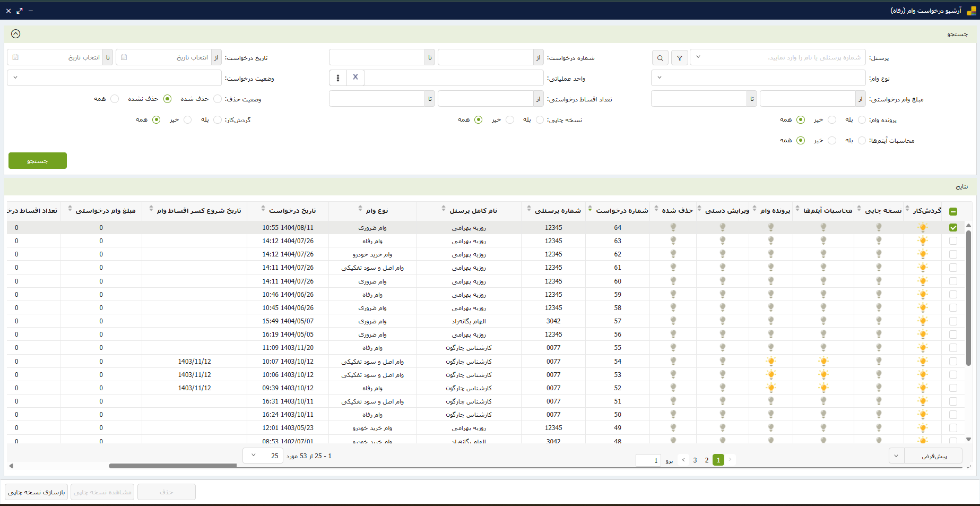980x506 pixels.
Task: Click the loan file sun icon for request 54
Action: (771, 362)
